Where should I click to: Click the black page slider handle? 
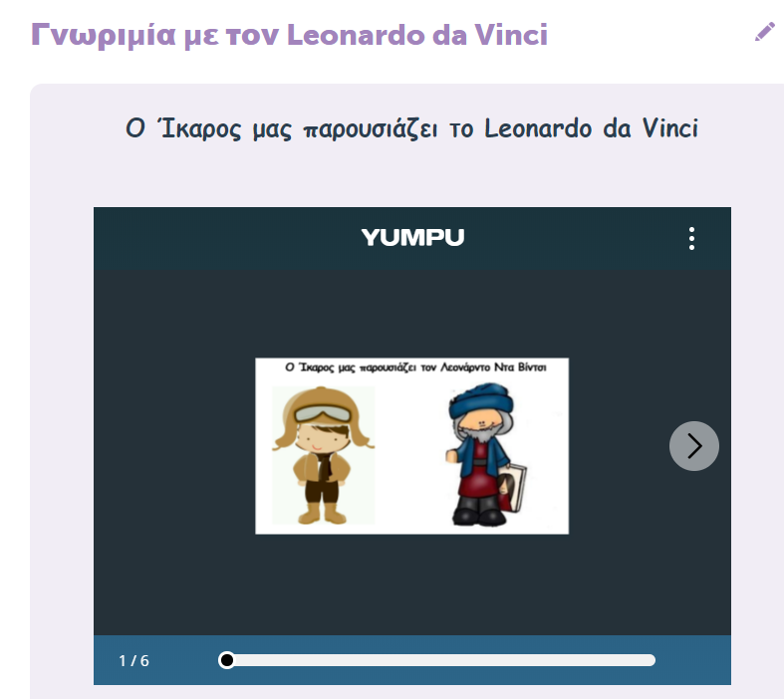[x=226, y=660]
